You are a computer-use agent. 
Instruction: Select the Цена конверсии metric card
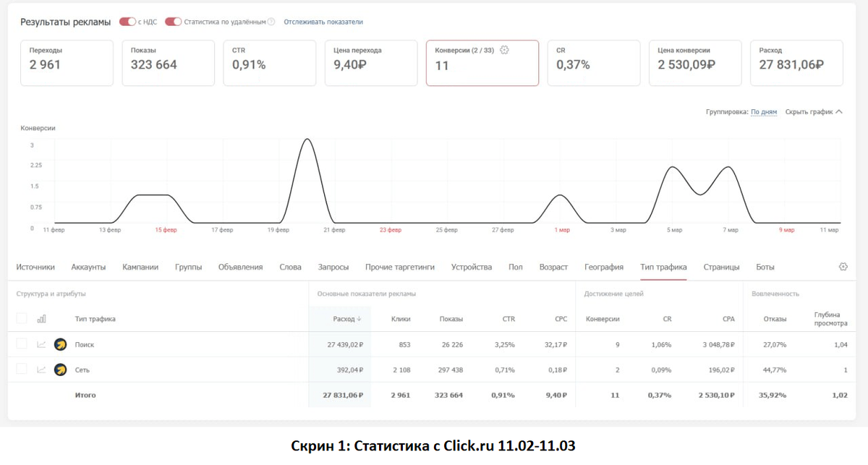click(x=695, y=63)
